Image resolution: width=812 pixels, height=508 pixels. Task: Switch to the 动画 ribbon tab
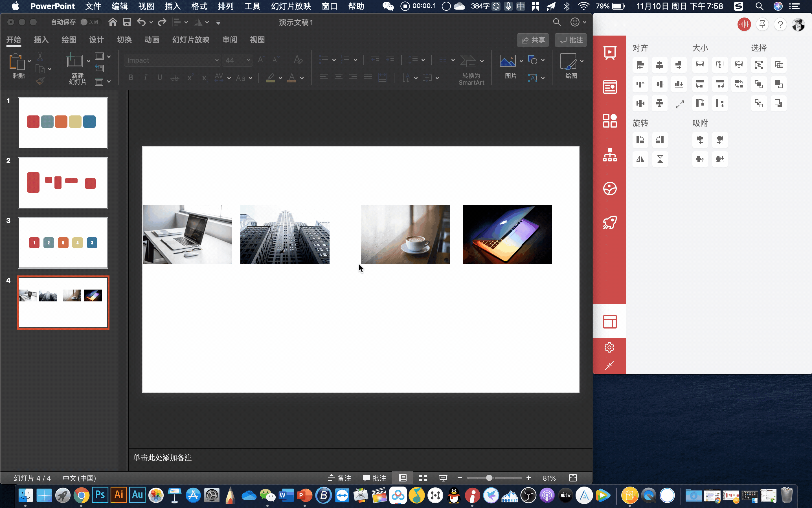click(x=152, y=40)
